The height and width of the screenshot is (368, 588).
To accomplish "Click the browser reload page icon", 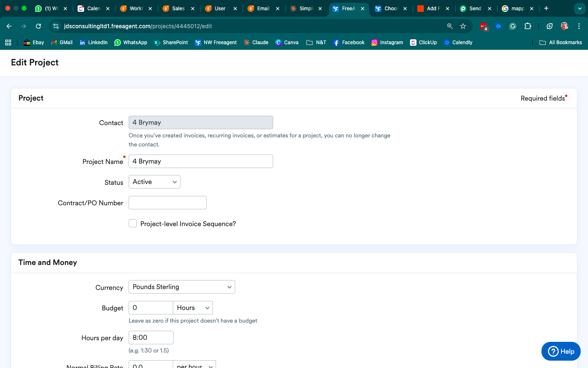I will (x=38, y=26).
